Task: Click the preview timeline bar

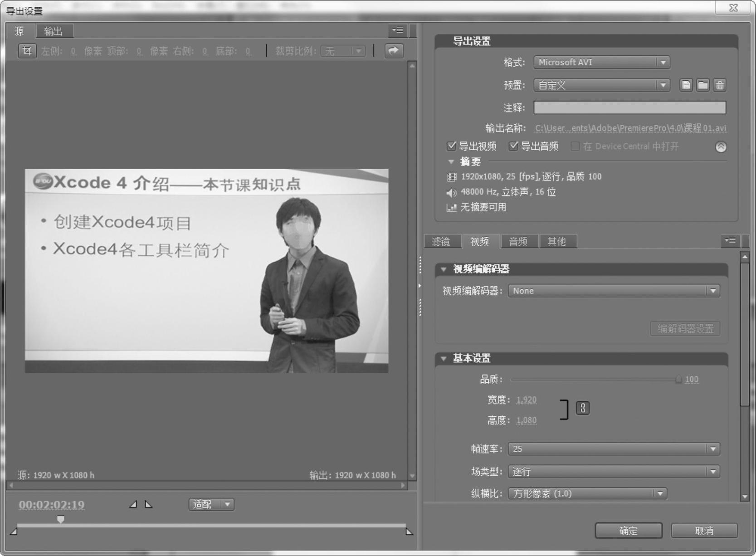Action: (x=211, y=526)
